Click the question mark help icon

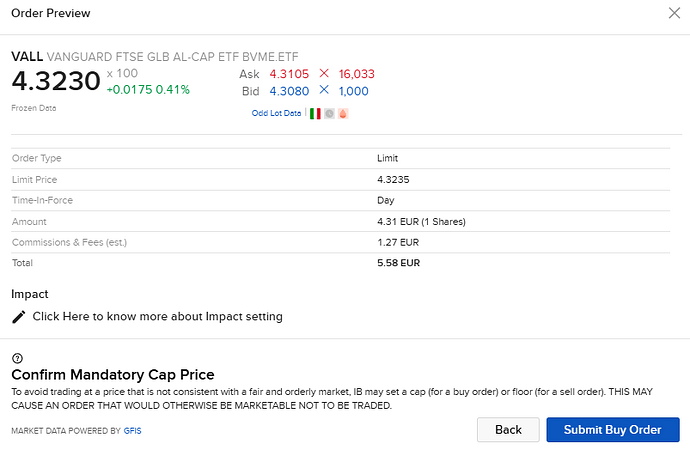17,358
